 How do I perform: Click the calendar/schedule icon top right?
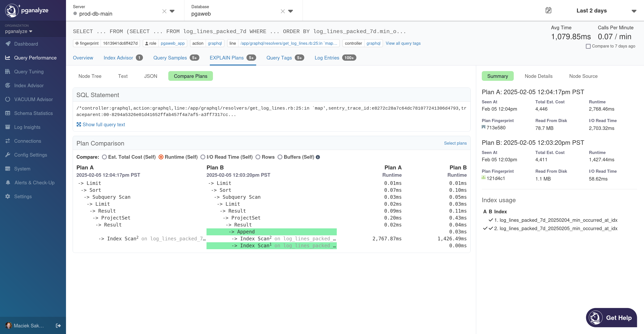tap(548, 10)
